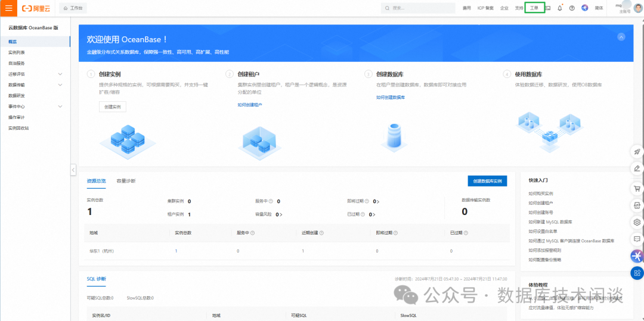The height and width of the screenshot is (321, 644).
Task: Focus the top search box
Action: 417,8
